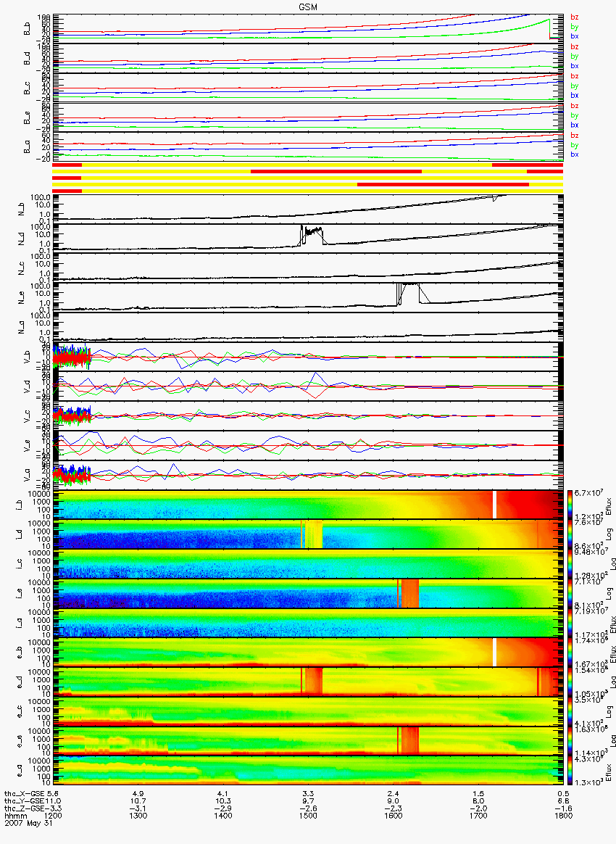Click the B_a magnetic field axis label

(x=26, y=147)
